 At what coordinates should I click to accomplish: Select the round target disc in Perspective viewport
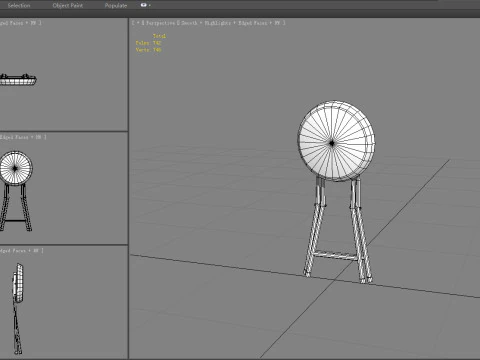pyautogui.click(x=336, y=141)
